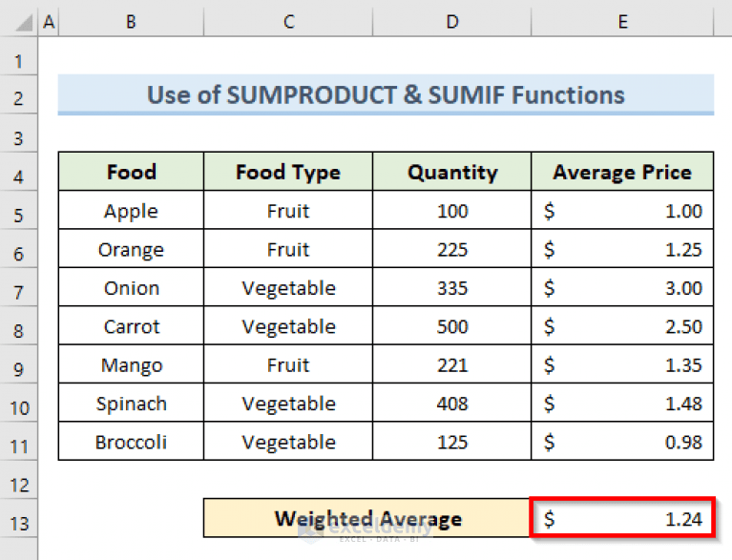
Task: Select the 'Spinach' cell
Action: pos(131,404)
